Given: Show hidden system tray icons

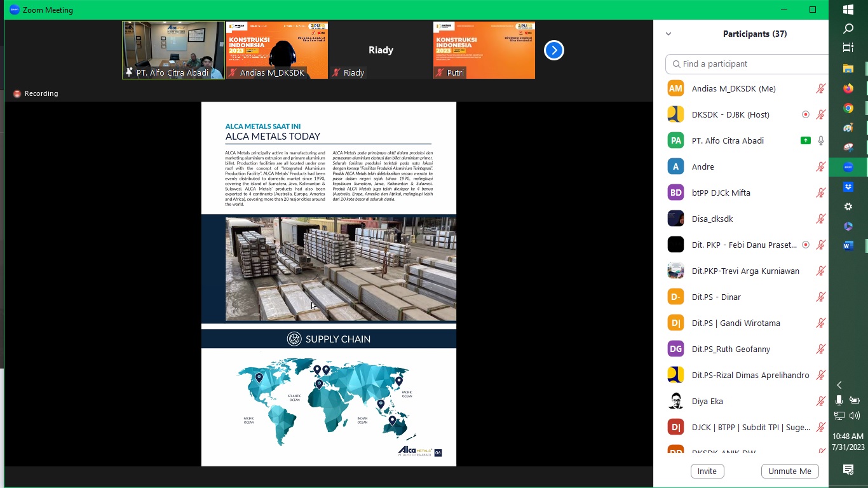Looking at the screenshot, I should [839, 385].
